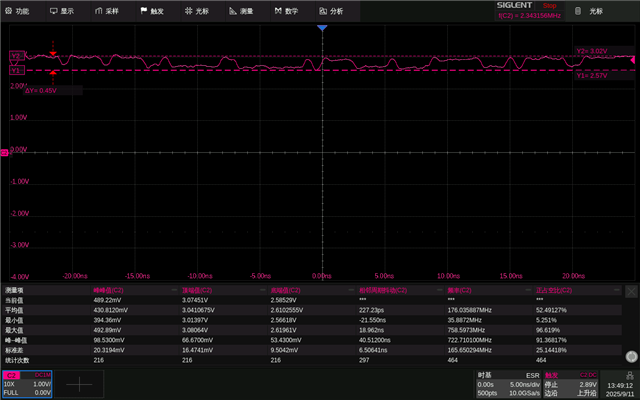Click the 顶端值(C2) column header
The image size is (640, 400).
pyautogui.click(x=197, y=290)
